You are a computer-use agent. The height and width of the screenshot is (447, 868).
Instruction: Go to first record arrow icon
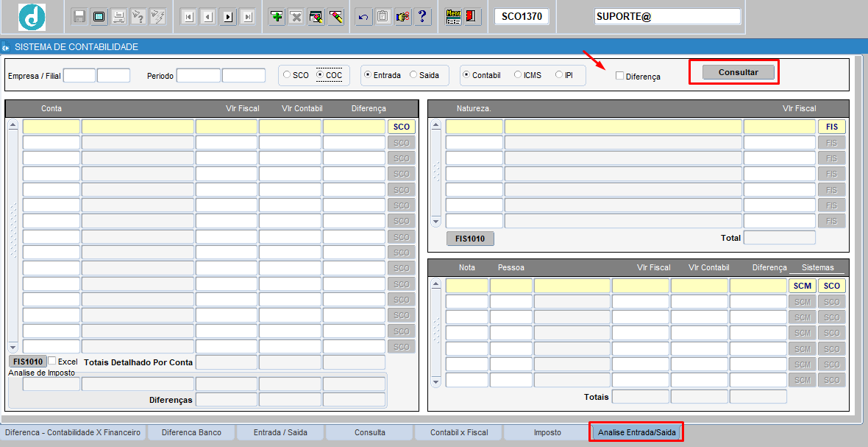pyautogui.click(x=188, y=17)
